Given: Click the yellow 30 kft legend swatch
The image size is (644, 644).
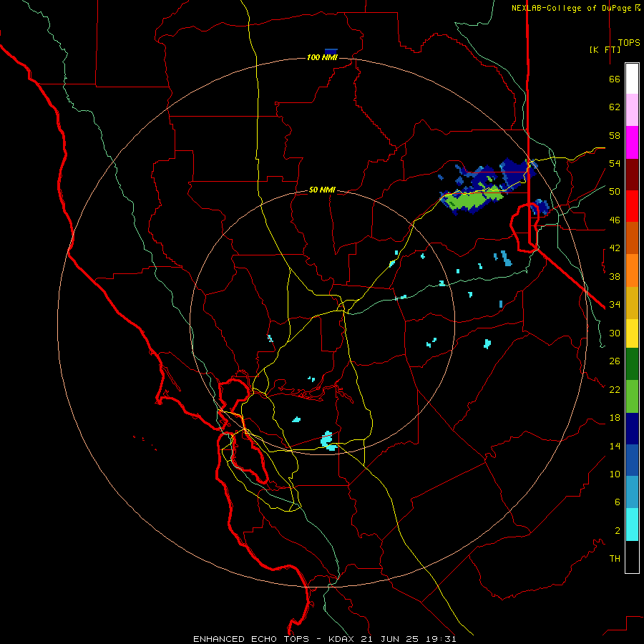Looking at the screenshot, I should [x=632, y=333].
